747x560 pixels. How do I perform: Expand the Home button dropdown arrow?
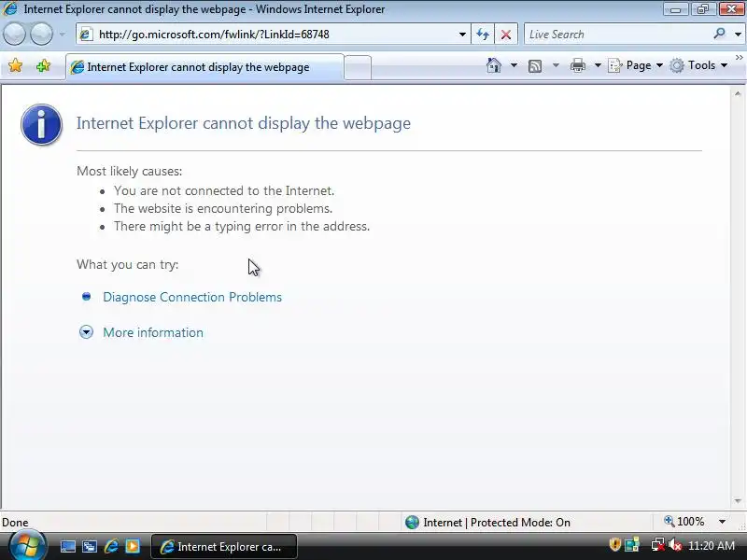click(514, 65)
